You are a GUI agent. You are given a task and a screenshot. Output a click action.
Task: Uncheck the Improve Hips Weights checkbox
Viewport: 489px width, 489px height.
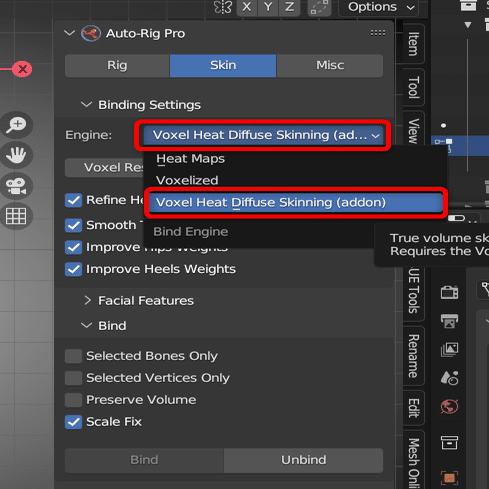pyautogui.click(x=73, y=247)
